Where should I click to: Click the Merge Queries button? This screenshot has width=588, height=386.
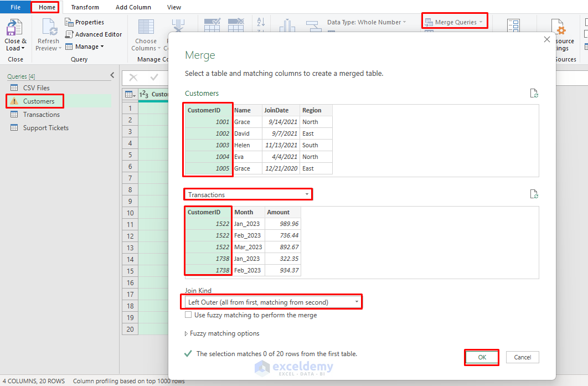[455, 22]
